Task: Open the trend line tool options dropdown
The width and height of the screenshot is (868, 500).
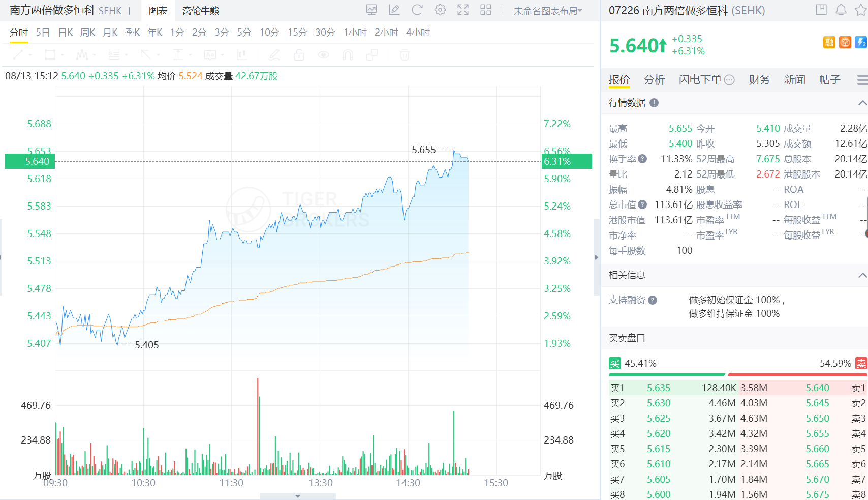Action: pyautogui.click(x=29, y=56)
